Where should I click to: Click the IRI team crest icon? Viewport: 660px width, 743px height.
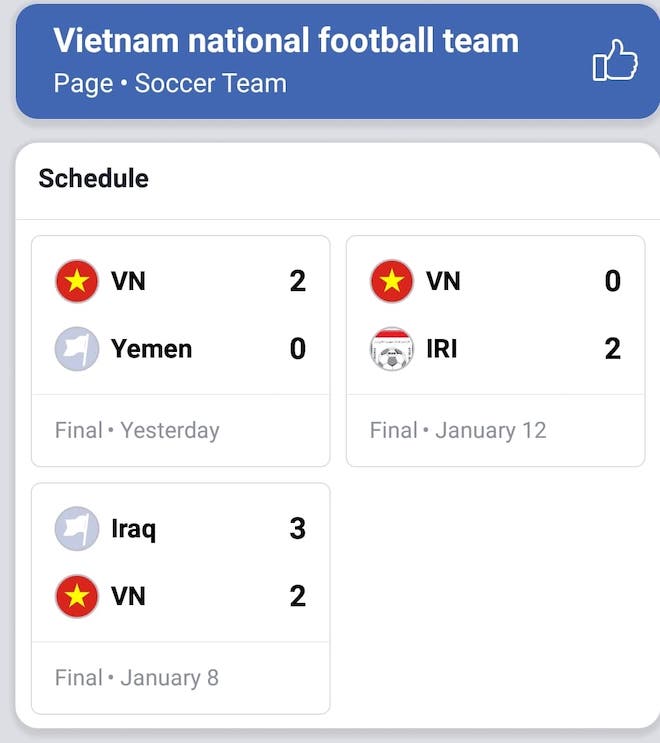(x=392, y=349)
